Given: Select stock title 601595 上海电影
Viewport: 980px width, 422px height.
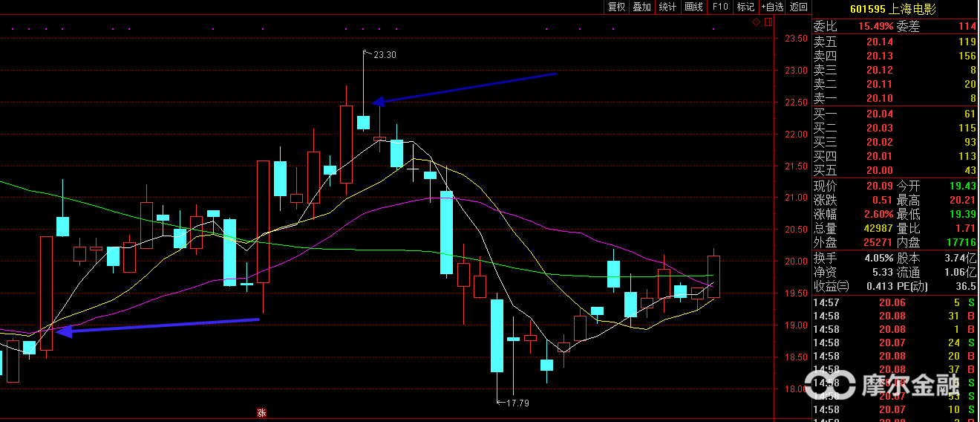Looking at the screenshot, I should pyautogui.click(x=893, y=9).
